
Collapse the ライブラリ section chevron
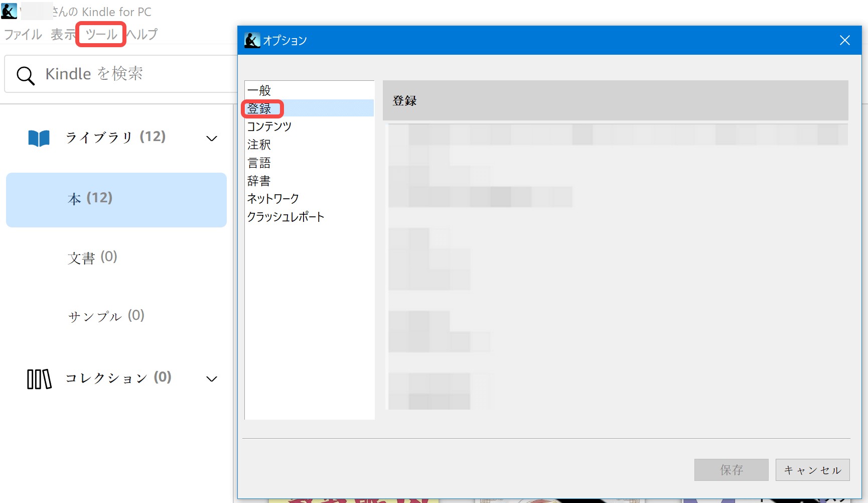212,138
